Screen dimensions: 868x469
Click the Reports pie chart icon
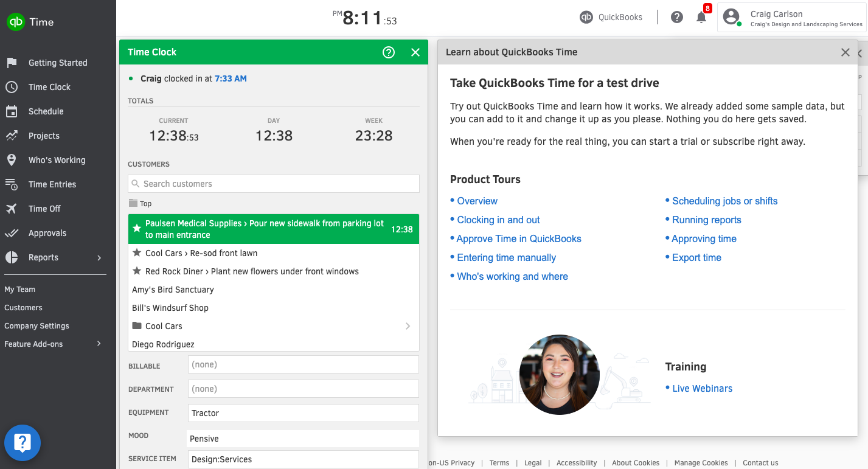point(12,257)
